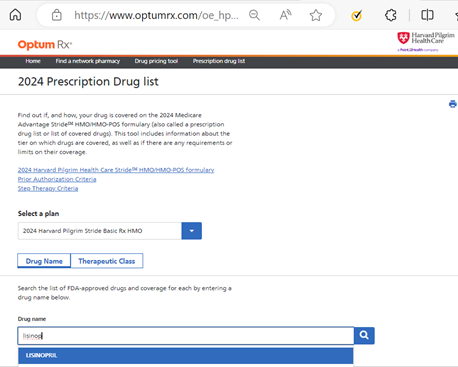Click the plan selection box showing Stride Basic Rx HMO
Viewport: 458px width, 367px height.
tap(100, 231)
